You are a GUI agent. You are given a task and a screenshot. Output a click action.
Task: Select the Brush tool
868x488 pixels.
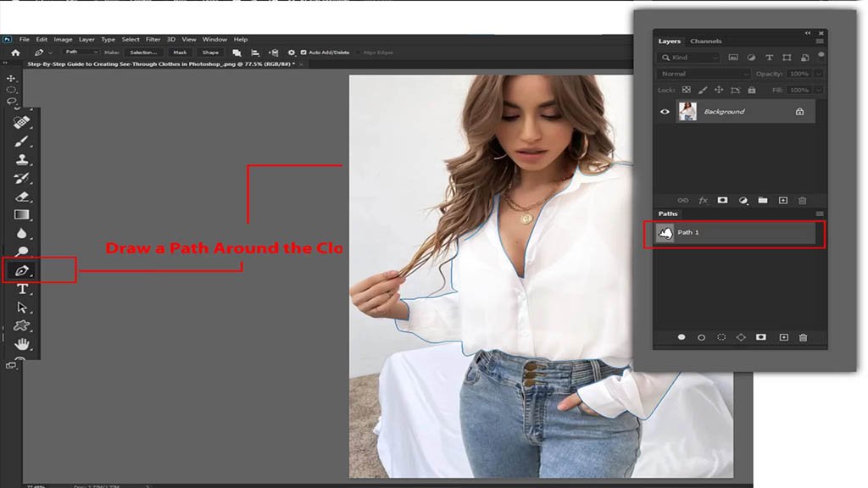22,141
